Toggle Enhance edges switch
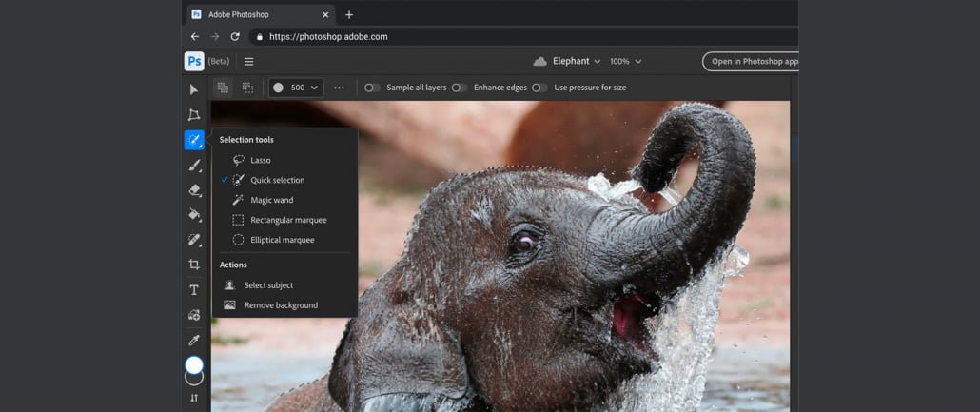980x412 pixels. coord(460,88)
